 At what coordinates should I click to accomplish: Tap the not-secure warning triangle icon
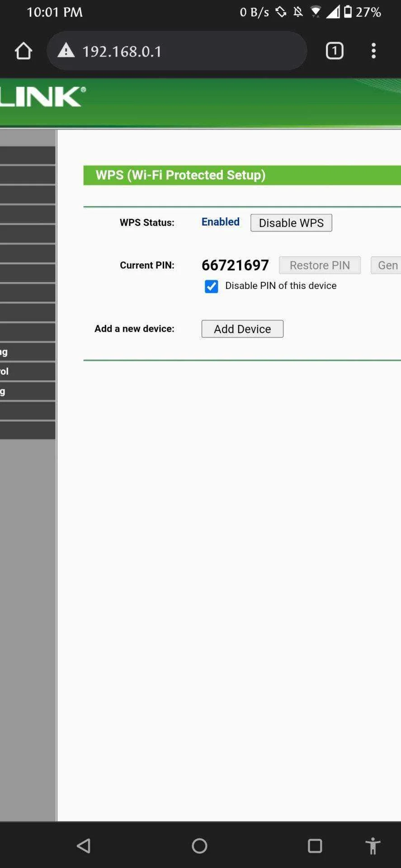[x=66, y=50]
